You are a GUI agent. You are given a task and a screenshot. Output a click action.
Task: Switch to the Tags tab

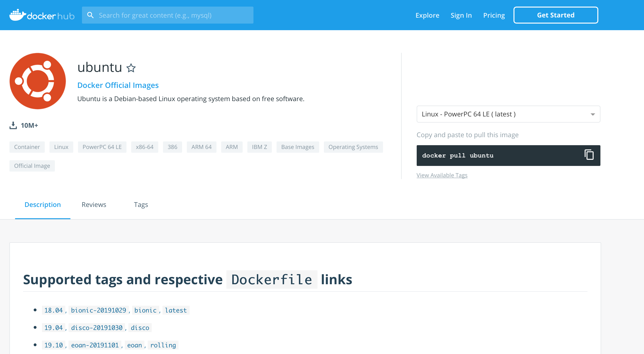(141, 204)
